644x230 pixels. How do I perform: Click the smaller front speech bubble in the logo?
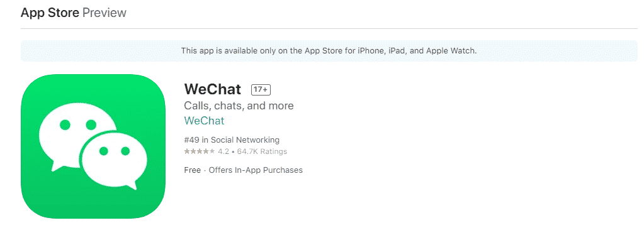click(114, 160)
